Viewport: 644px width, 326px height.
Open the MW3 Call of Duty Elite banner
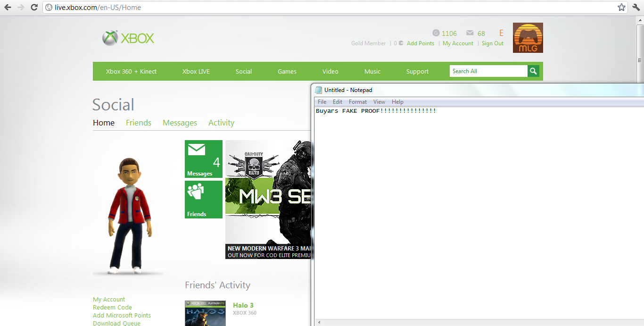click(268, 200)
